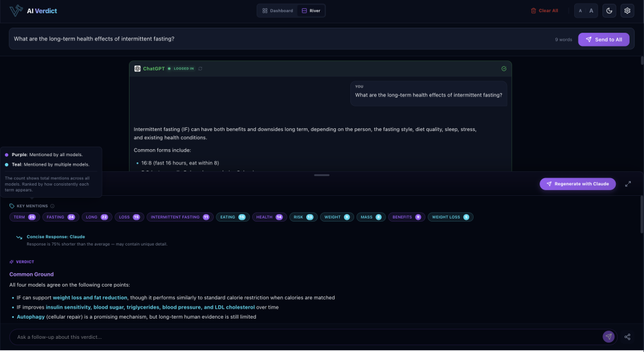Image resolution: width=644 pixels, height=352 pixels.
Task: Click Clear All
Action: (544, 11)
